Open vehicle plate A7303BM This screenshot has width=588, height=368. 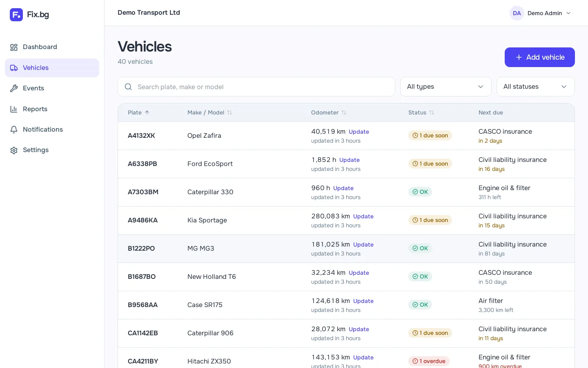(x=143, y=192)
